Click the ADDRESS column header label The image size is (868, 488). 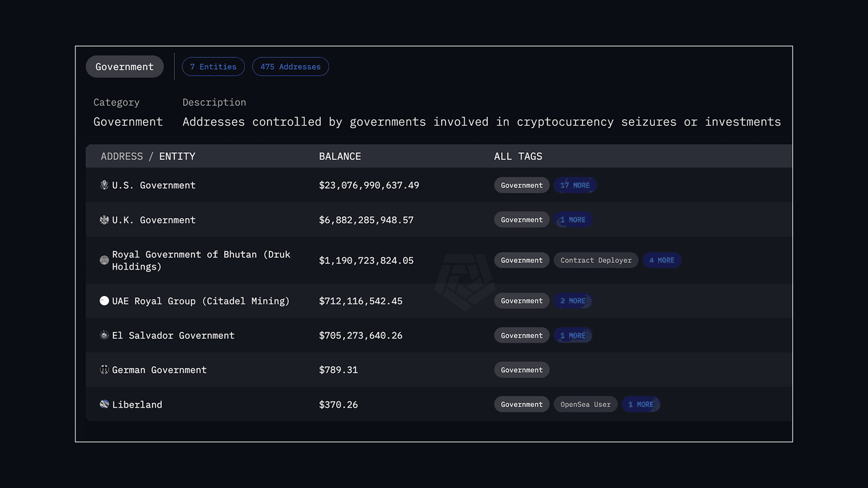122,156
